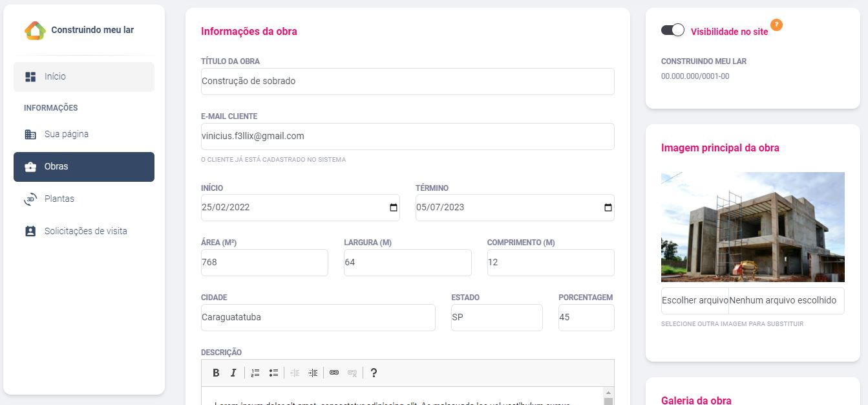Click the Construindo meu lar sidebar title
Viewport: 868px width, 405px height.
tap(92, 30)
